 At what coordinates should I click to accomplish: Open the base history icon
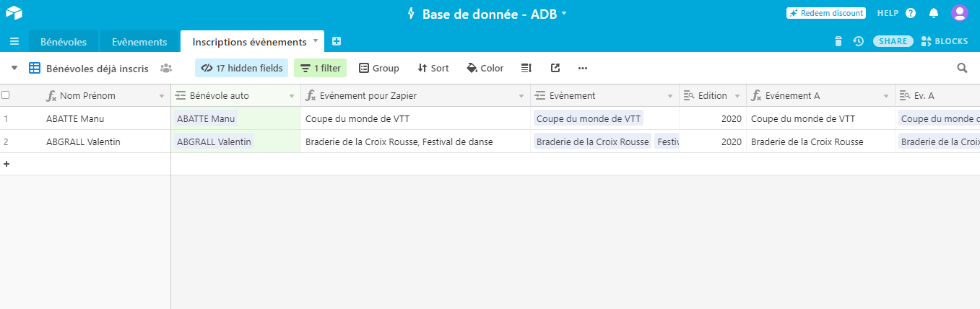(859, 41)
